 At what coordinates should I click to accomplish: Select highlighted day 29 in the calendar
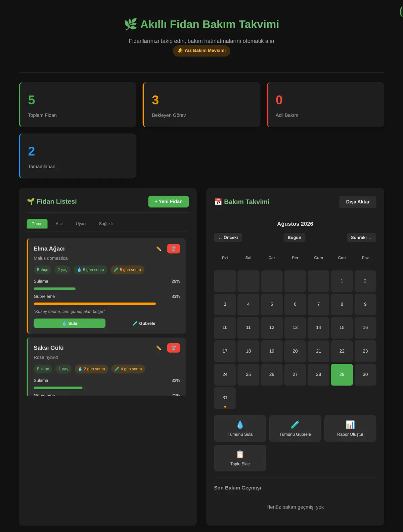[342, 374]
